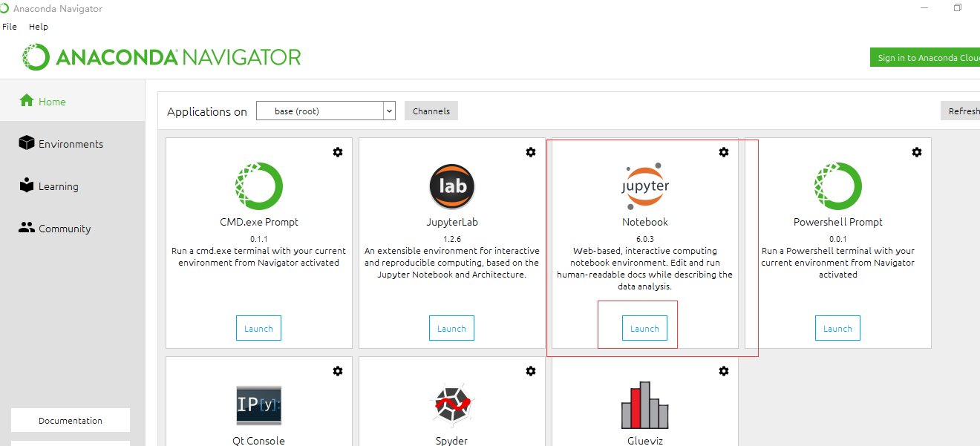Click the Jupyter Notebook logo icon
Image resolution: width=980 pixels, height=446 pixels.
click(645, 186)
